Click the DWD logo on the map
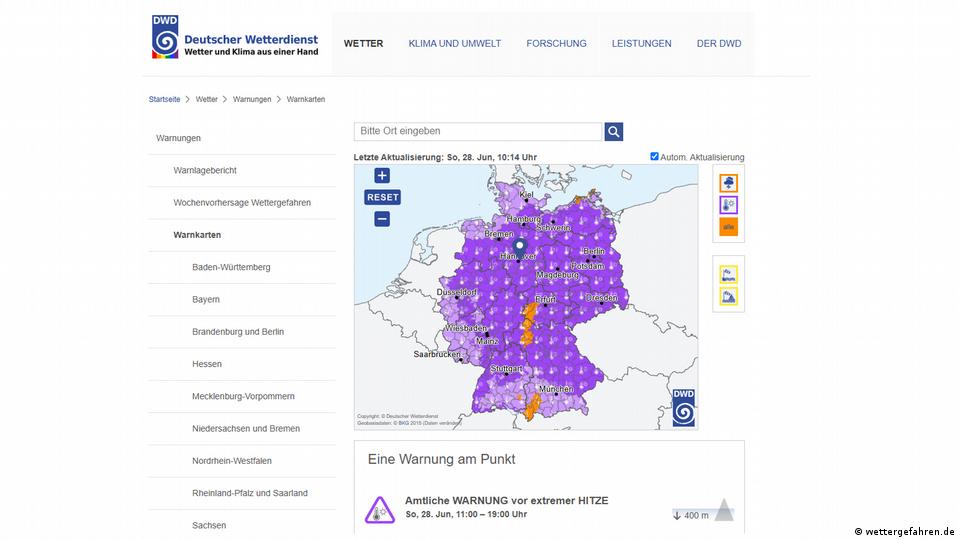The width and height of the screenshot is (960, 540). coord(683,407)
